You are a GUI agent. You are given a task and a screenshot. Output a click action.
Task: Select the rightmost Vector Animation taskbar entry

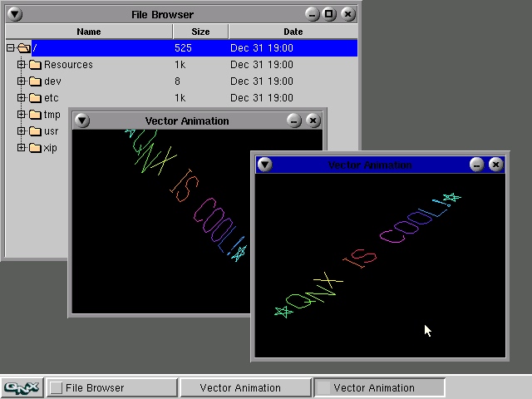pos(379,387)
